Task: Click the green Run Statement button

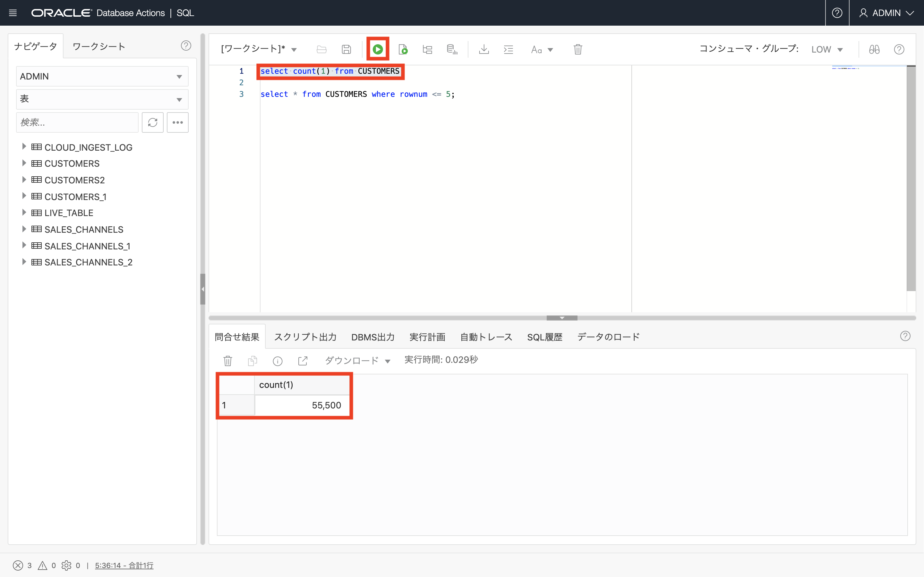Action: click(378, 49)
